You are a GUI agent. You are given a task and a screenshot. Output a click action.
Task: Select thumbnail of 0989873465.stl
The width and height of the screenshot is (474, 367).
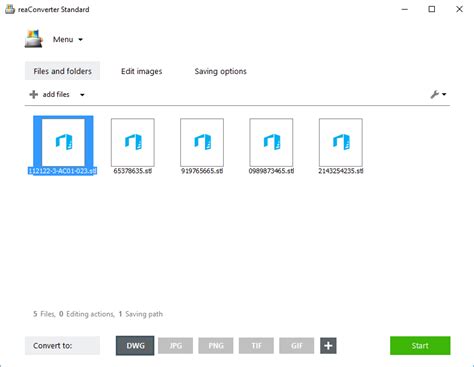pyautogui.click(x=271, y=142)
